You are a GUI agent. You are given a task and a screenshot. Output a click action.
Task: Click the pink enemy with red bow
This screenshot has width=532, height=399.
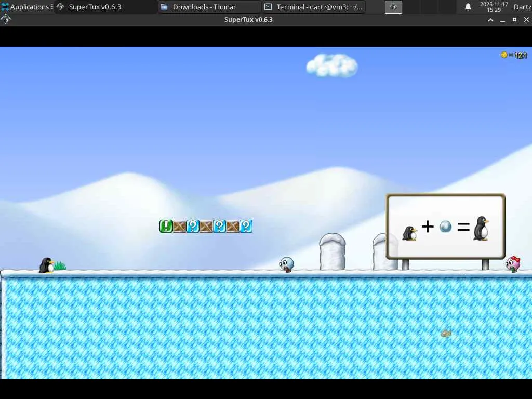513,264
